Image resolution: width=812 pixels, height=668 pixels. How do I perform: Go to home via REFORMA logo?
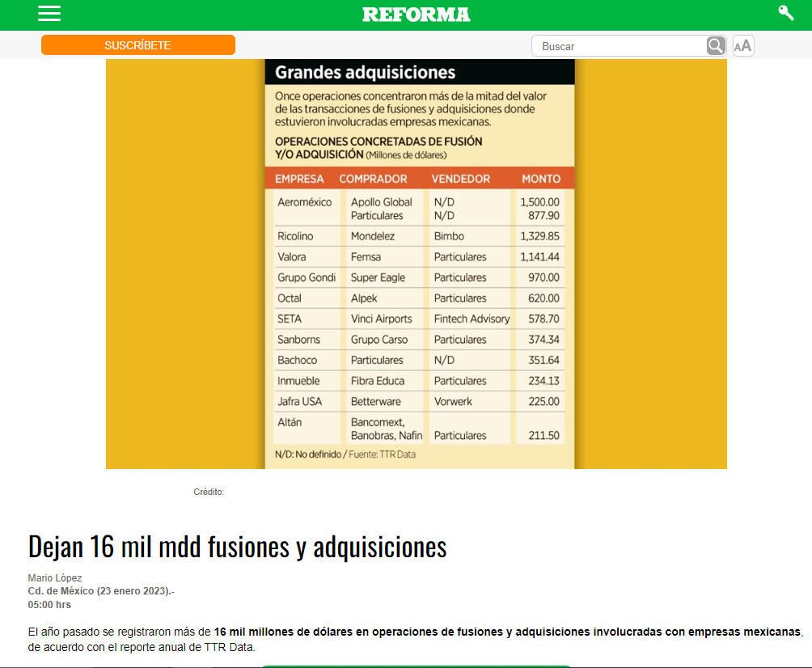[x=416, y=15]
